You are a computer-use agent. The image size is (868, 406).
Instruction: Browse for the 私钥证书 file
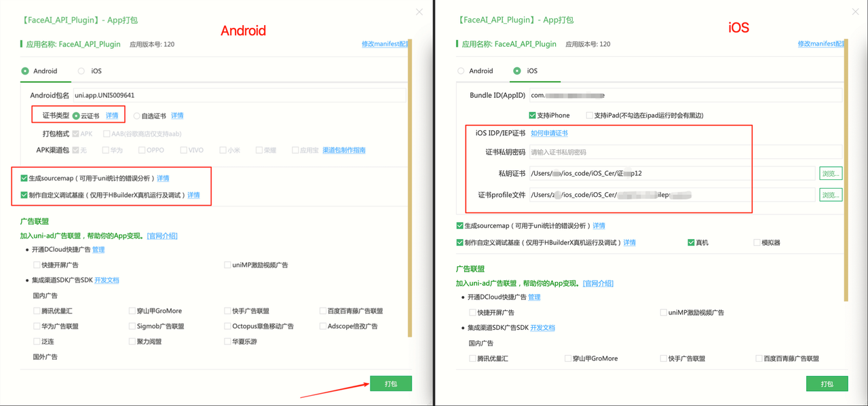point(831,174)
